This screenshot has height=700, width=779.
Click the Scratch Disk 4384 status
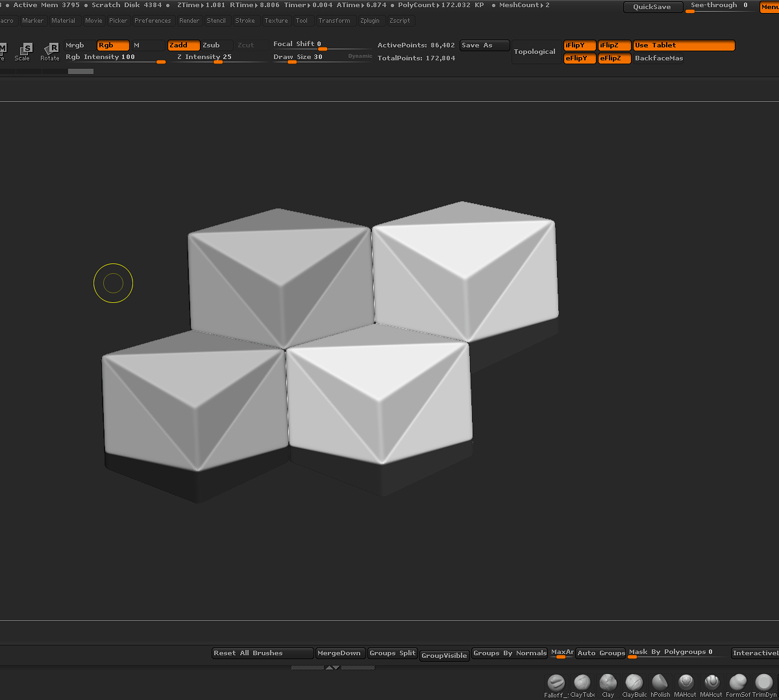pos(127,5)
